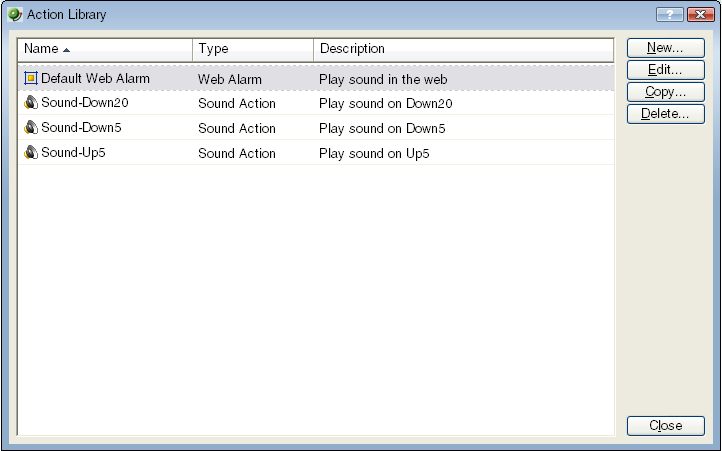Select the Sound-Up5 name
The image size is (722, 451).
(x=73, y=152)
